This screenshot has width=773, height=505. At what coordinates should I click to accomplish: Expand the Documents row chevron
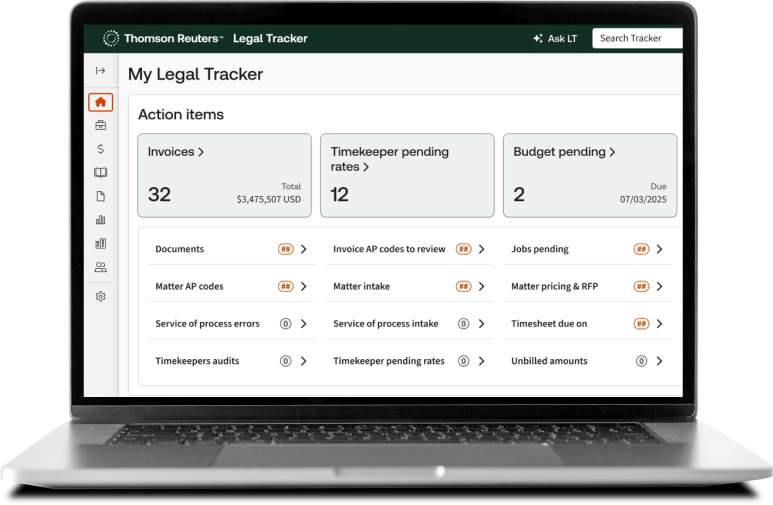(x=303, y=249)
